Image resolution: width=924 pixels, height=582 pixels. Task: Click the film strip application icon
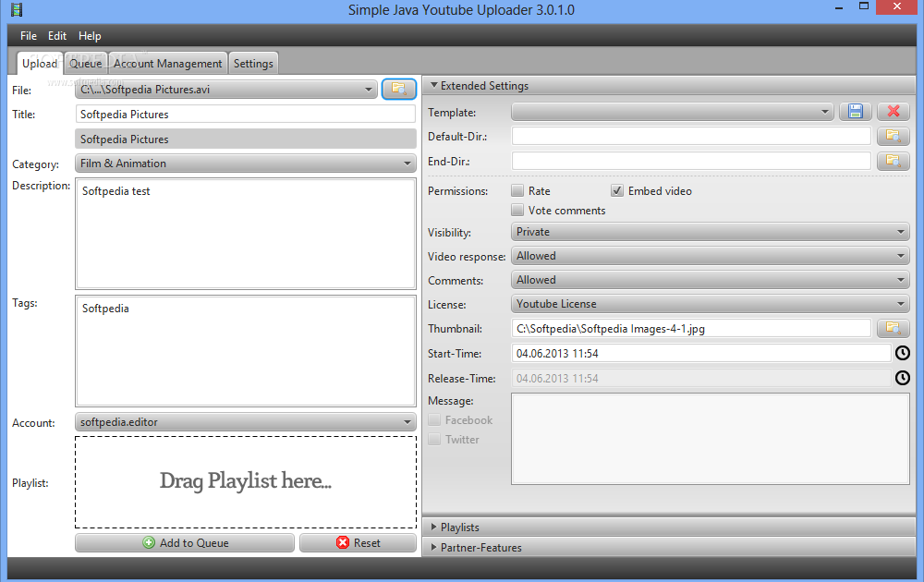(x=17, y=9)
